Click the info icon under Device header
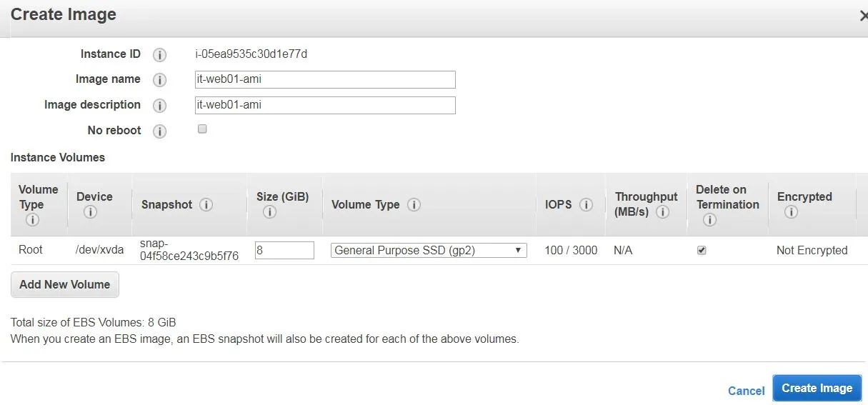The width and height of the screenshot is (868, 405). click(90, 212)
